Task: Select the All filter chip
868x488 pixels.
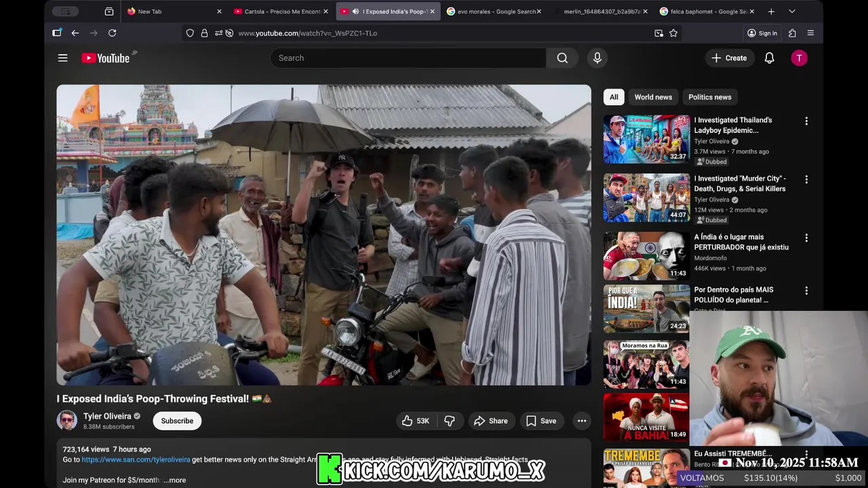Action: [x=614, y=97]
